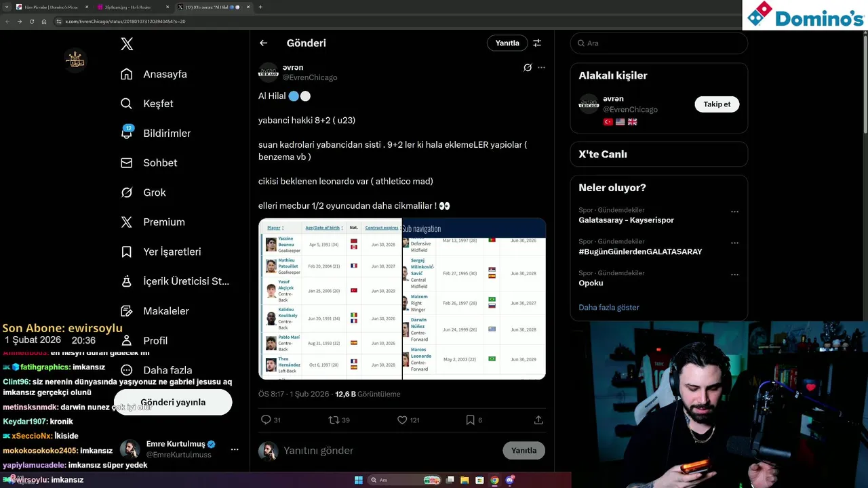
Task: Open Microsoft Store from taskbar
Action: pos(479,480)
